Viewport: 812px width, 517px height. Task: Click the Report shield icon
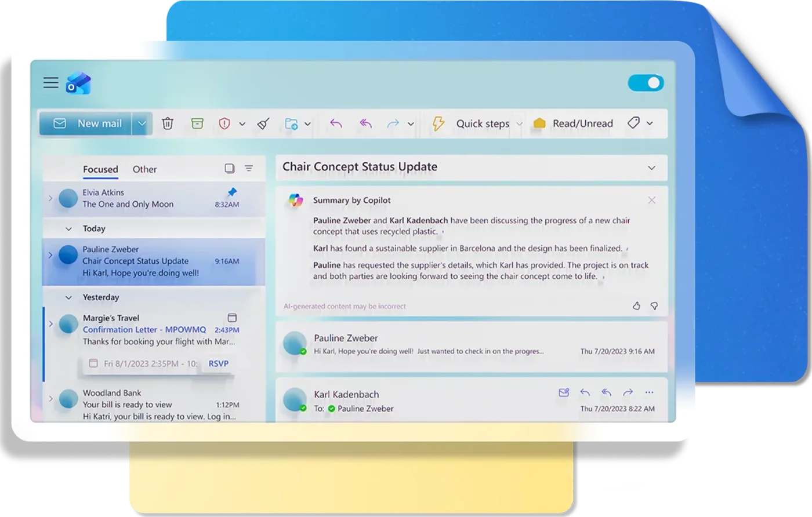pyautogui.click(x=224, y=123)
